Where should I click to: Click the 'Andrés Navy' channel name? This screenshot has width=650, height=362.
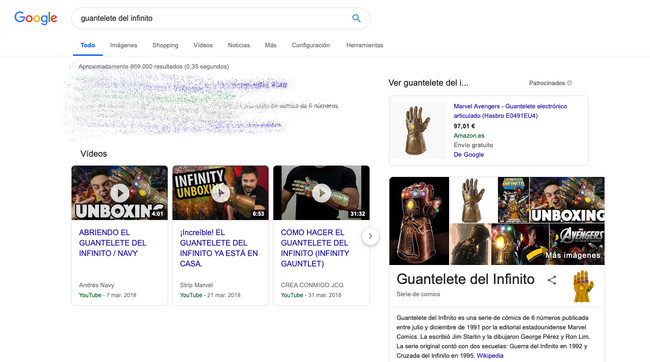97,285
